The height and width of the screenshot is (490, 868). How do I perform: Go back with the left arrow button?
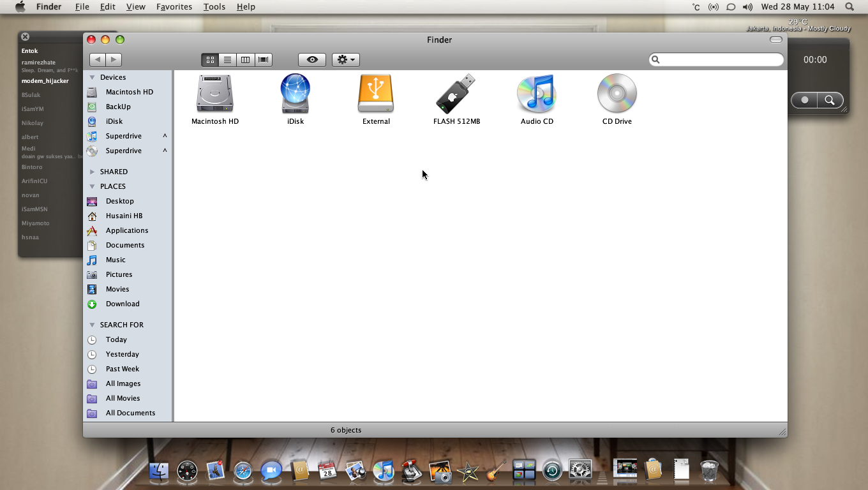(x=98, y=60)
